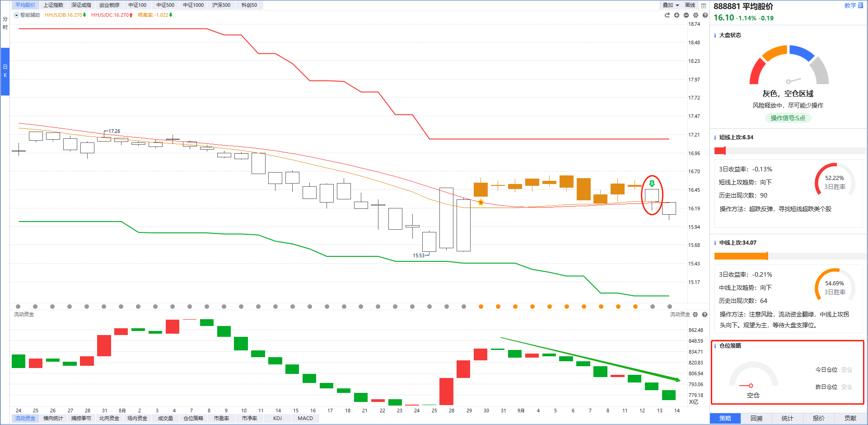Select the 中证500 tab

coord(165,5)
